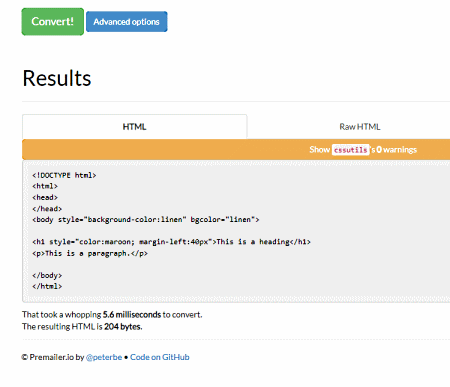The height and width of the screenshot is (387, 450).
Task: Click the "5.6 milliseconds" conversion time text
Action: (132, 314)
